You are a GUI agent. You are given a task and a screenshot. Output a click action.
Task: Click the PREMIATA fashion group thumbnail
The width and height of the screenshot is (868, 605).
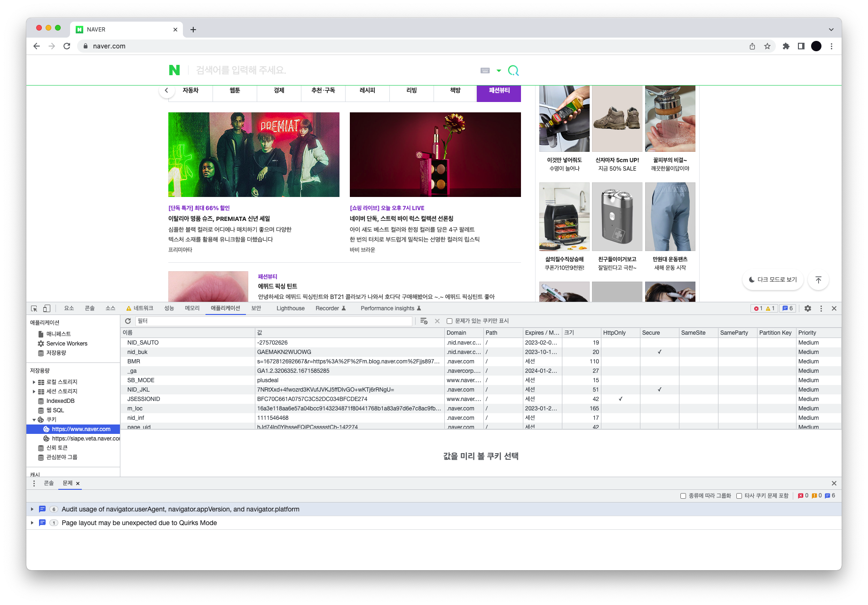254,155
